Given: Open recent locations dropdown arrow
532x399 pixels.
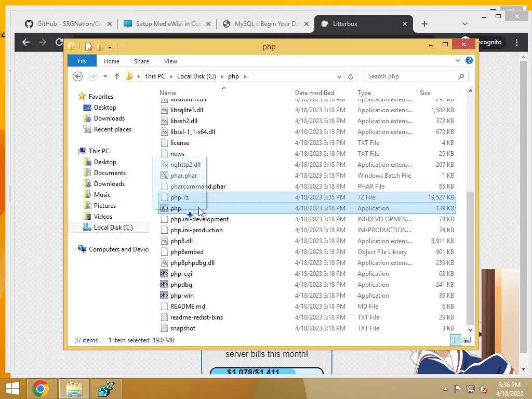Looking at the screenshot, I should 105,76.
